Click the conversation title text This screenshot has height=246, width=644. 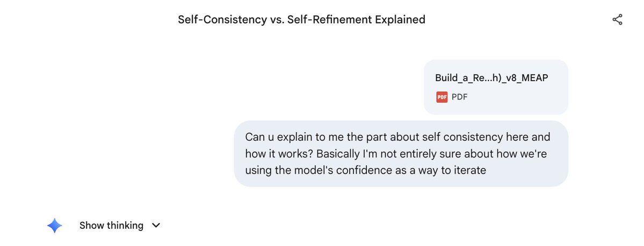pos(301,20)
